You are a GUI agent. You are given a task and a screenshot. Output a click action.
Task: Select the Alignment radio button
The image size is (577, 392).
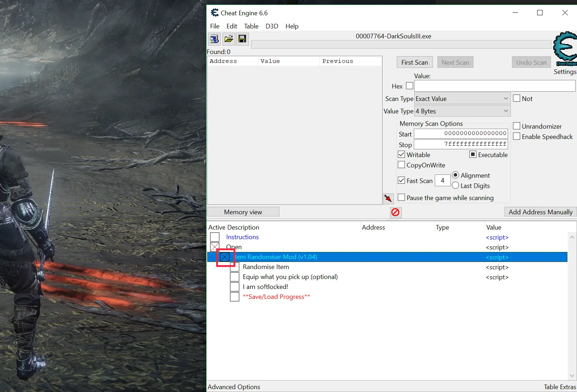tap(455, 175)
